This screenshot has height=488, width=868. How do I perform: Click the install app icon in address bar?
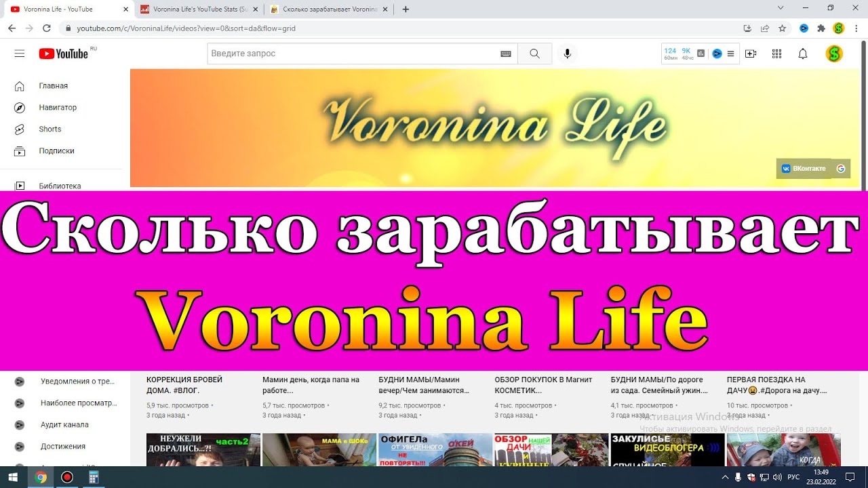[747, 28]
